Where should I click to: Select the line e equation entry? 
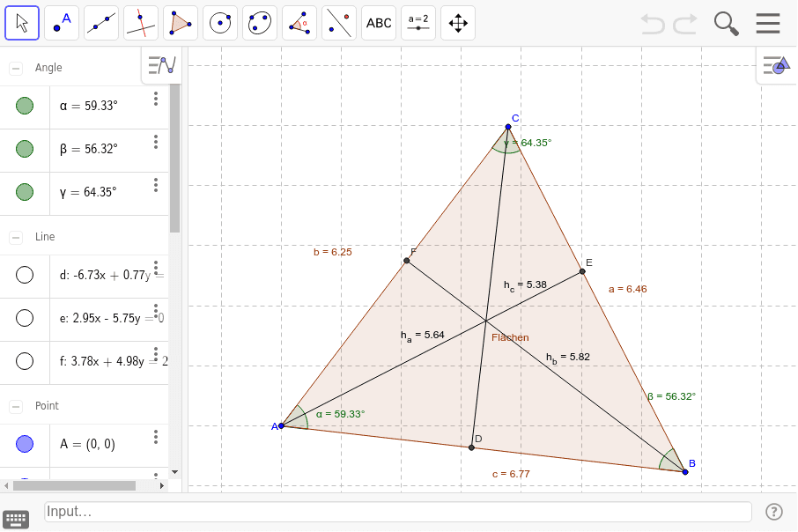pos(109,318)
